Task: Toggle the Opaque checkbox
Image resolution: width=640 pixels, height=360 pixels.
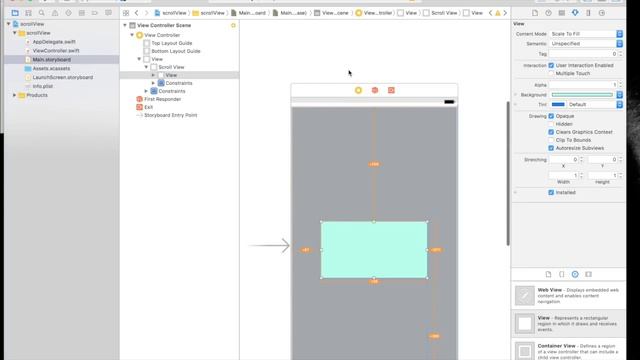Action: (551, 116)
